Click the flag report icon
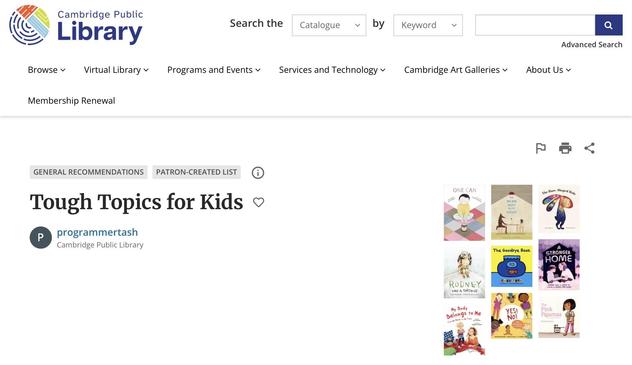Image resolution: width=632 pixels, height=365 pixels. tap(541, 148)
